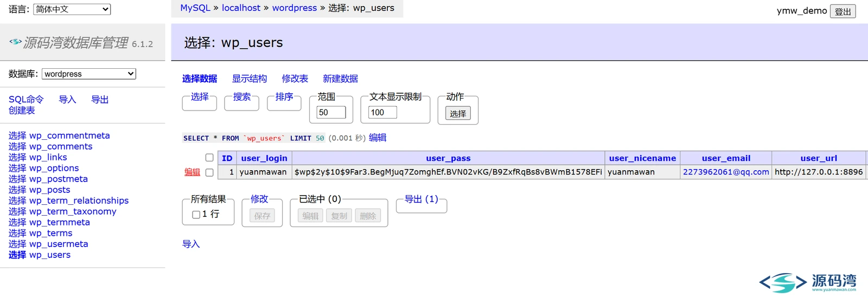Click red 编辑 link for row 1
The height and width of the screenshot is (304, 868).
pos(193,172)
